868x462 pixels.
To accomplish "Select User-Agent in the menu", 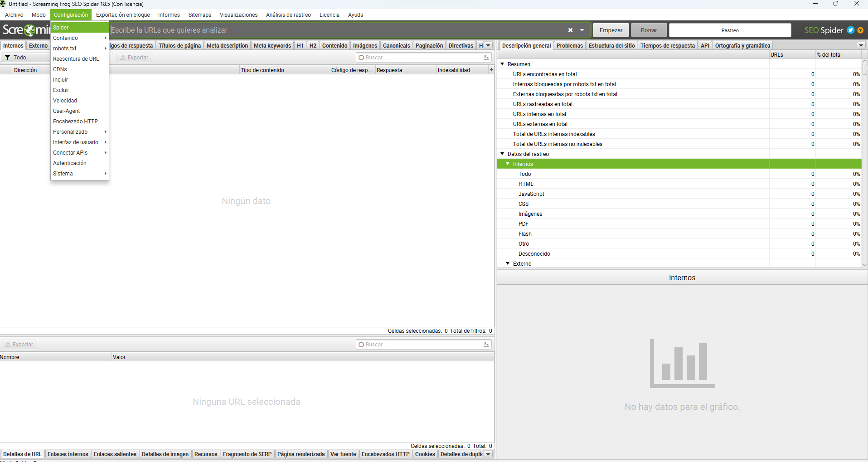I will pyautogui.click(x=80, y=111).
